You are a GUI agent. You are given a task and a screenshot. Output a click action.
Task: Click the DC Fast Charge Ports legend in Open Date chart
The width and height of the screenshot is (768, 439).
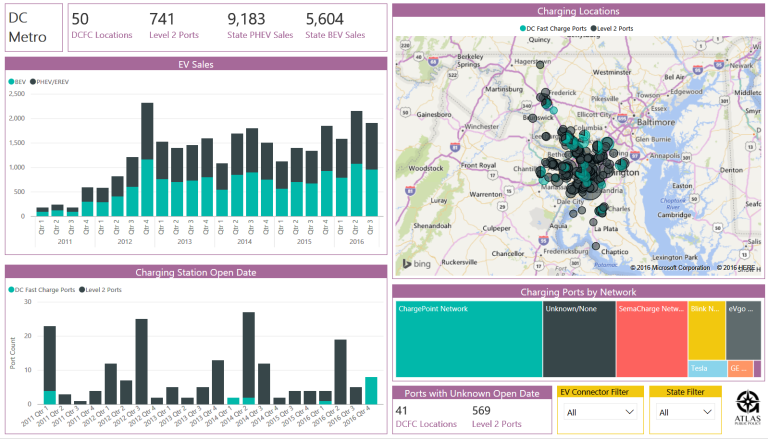pyautogui.click(x=42, y=290)
